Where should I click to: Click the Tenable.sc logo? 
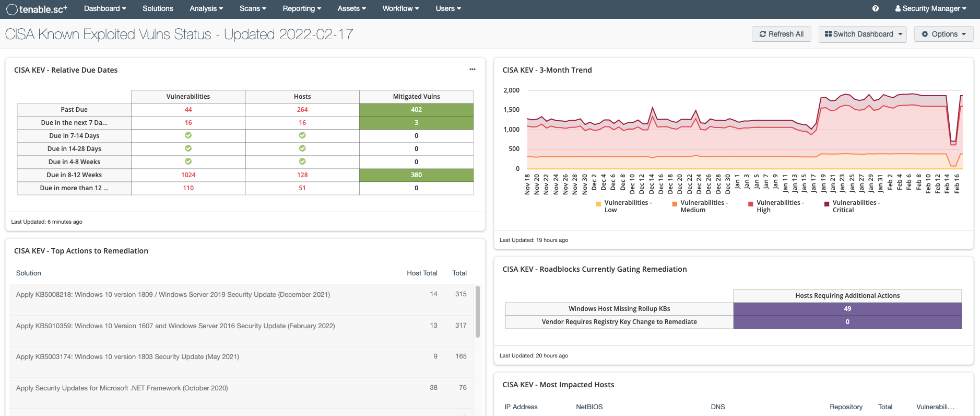pyautogui.click(x=37, y=9)
